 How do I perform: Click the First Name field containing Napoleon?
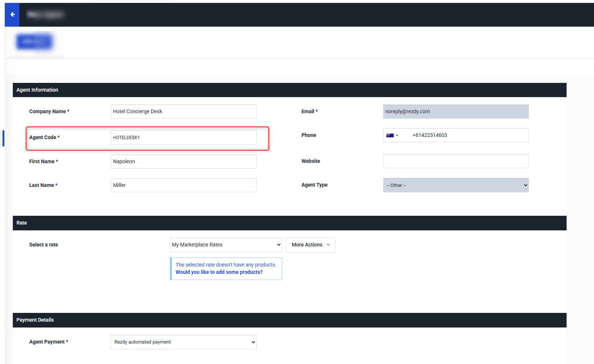[x=183, y=161]
